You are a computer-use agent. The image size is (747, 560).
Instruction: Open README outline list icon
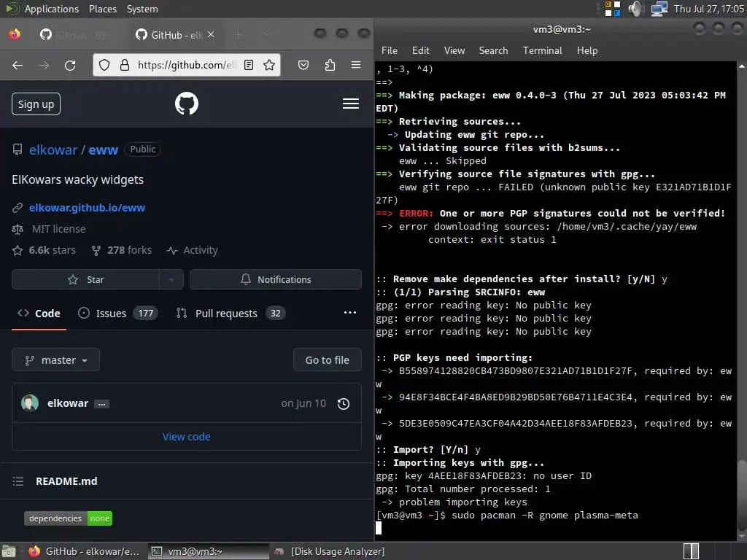coord(18,481)
